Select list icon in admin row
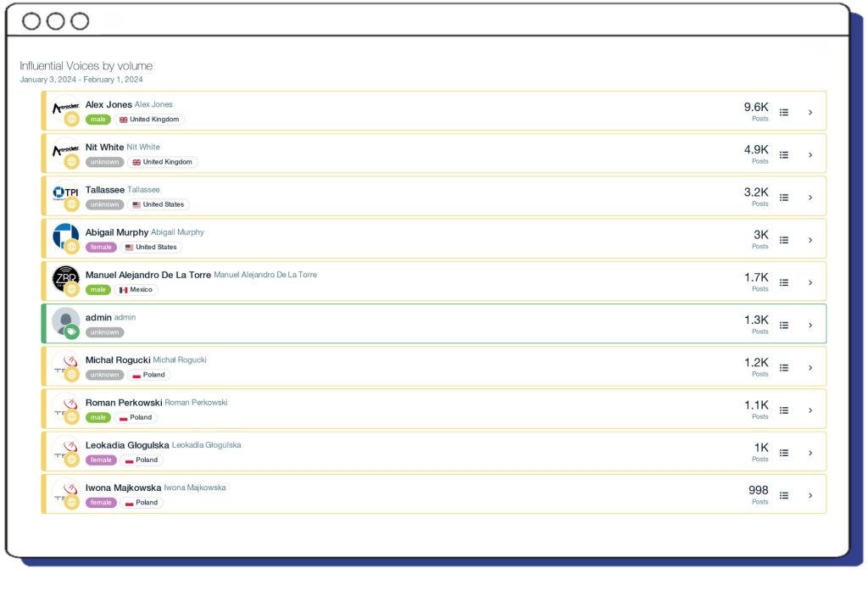The height and width of the screenshot is (602, 868). click(784, 325)
